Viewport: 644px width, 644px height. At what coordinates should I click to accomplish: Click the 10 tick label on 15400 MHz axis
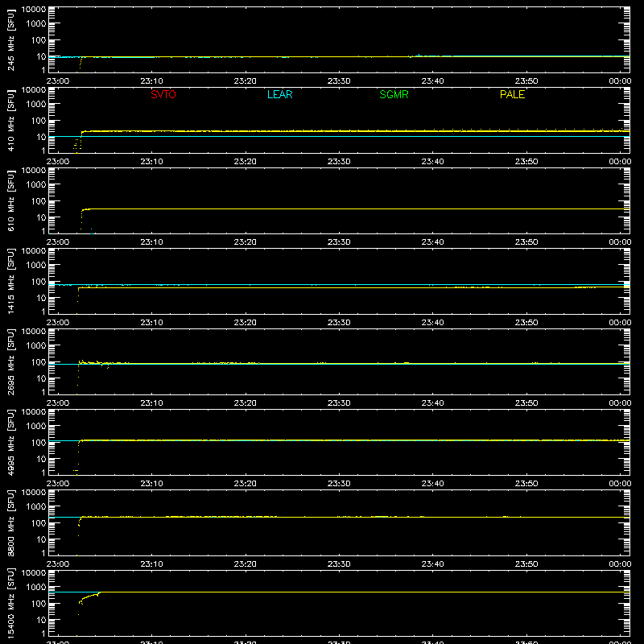tap(41, 620)
